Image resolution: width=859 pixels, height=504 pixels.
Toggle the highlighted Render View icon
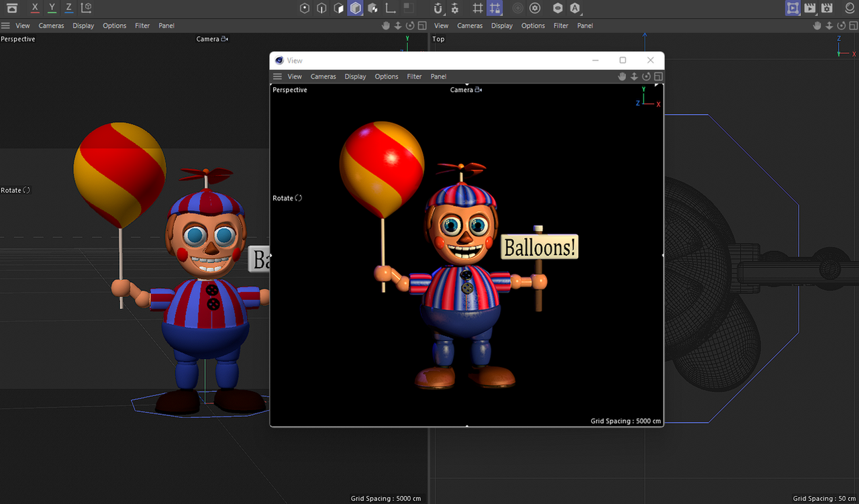pyautogui.click(x=793, y=8)
